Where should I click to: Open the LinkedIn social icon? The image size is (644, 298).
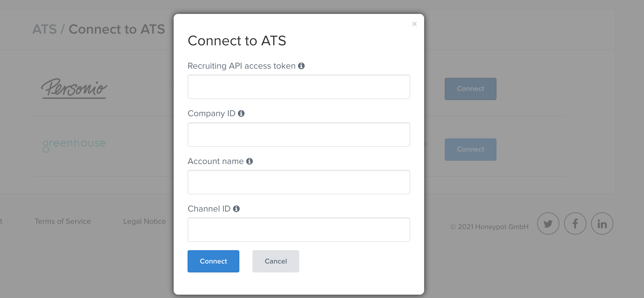coord(602,223)
